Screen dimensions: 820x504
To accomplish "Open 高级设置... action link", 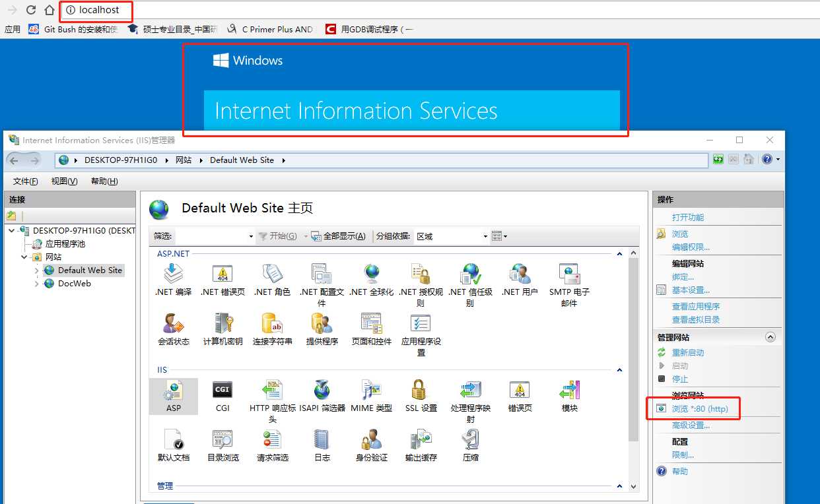I will (x=691, y=425).
